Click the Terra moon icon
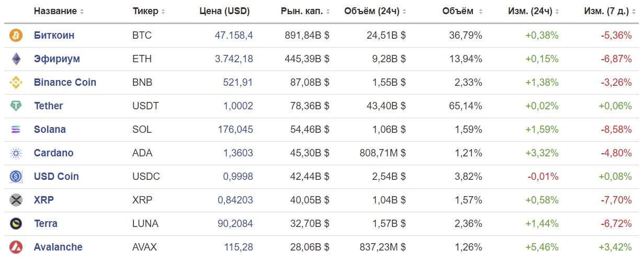644x262 pixels. 16,224
